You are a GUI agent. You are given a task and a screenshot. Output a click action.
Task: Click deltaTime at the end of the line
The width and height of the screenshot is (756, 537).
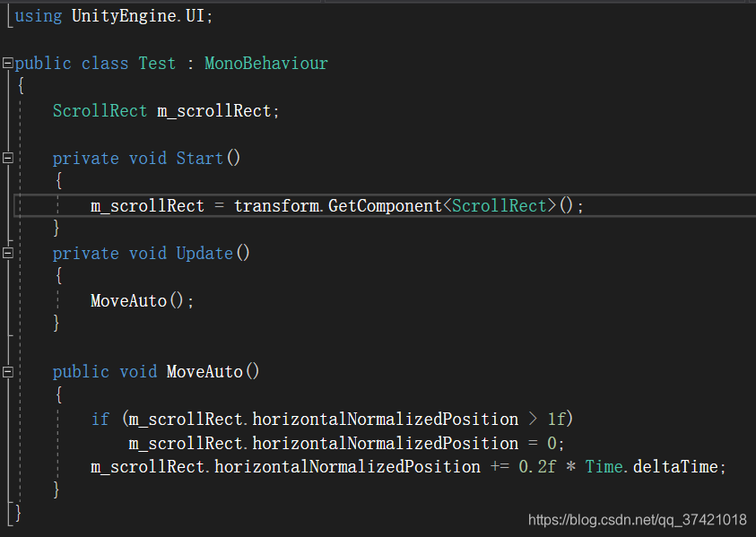[x=675, y=466]
